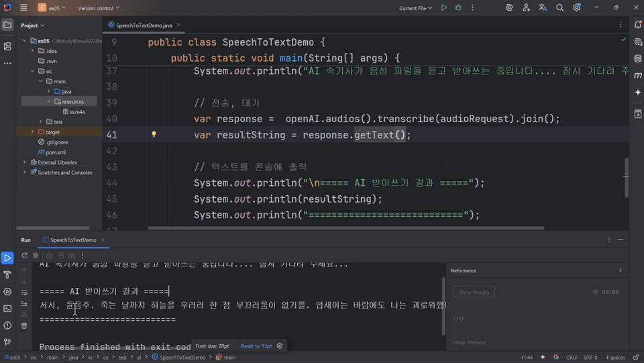Expand the Performance panel chevron
The width and height of the screenshot is (644, 363).
620,270
